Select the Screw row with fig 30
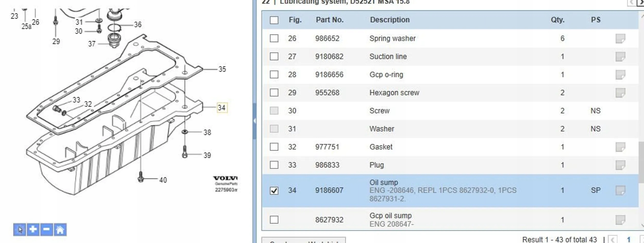The height and width of the screenshot is (243, 644). (x=450, y=111)
